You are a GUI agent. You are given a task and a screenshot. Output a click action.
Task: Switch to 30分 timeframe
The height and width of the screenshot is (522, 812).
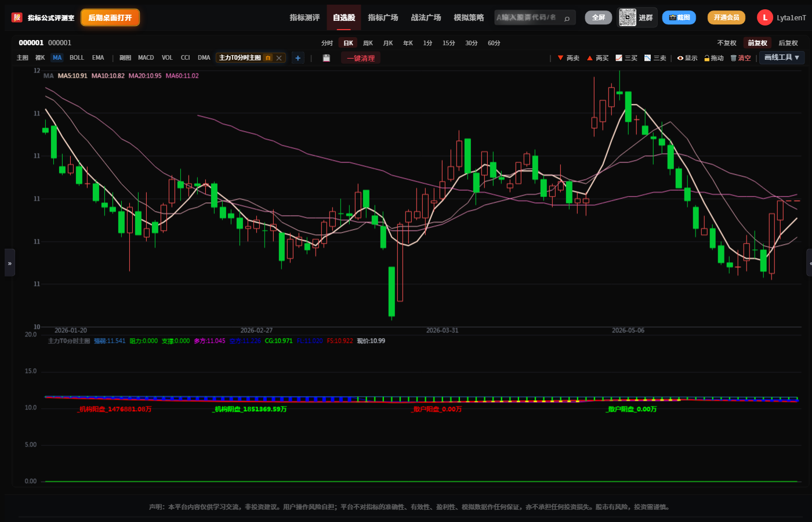[x=472, y=43]
